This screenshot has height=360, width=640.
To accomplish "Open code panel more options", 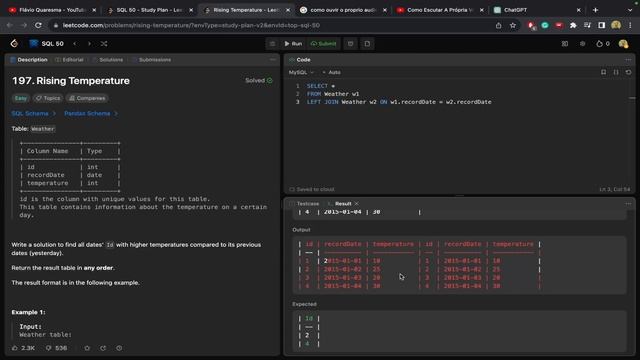I will 628,60.
